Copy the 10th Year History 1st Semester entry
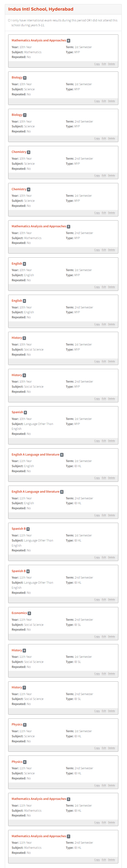Viewport: 127px width, 868px height. click(97, 361)
